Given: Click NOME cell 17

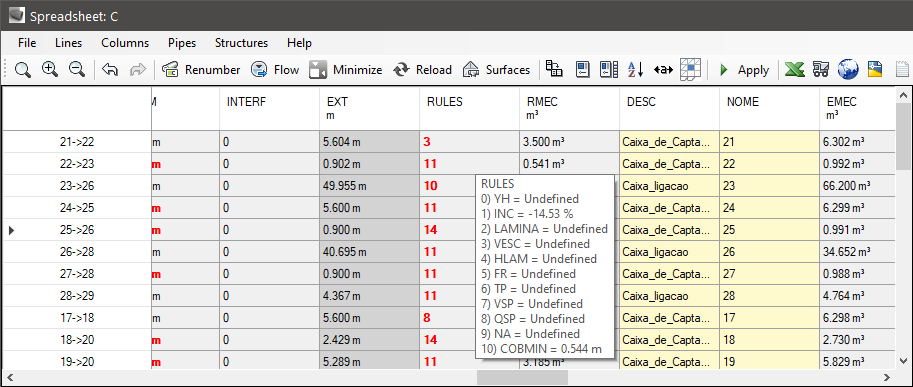Looking at the screenshot, I should point(769,318).
